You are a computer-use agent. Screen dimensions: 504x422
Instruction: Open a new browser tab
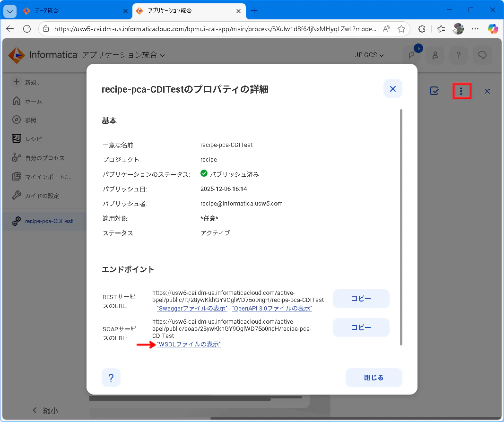(x=254, y=11)
